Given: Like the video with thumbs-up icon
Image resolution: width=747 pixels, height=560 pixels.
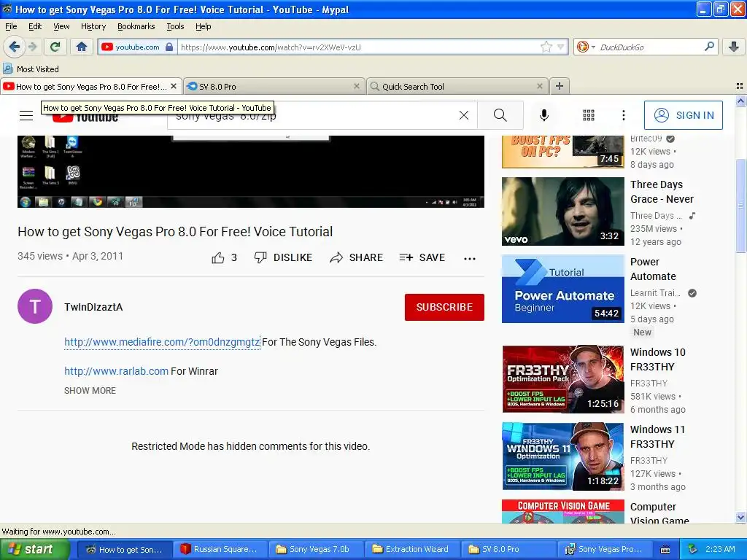Looking at the screenshot, I should [x=218, y=257].
